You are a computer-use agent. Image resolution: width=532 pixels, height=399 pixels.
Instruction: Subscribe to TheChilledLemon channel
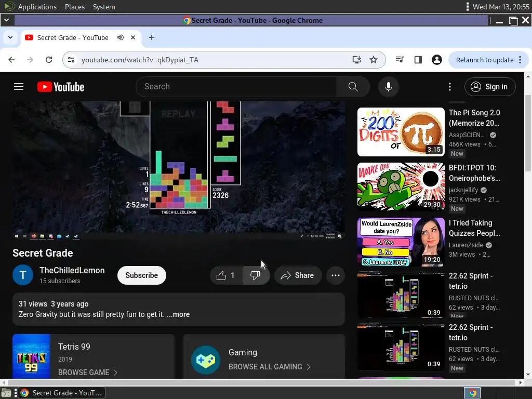click(x=142, y=275)
